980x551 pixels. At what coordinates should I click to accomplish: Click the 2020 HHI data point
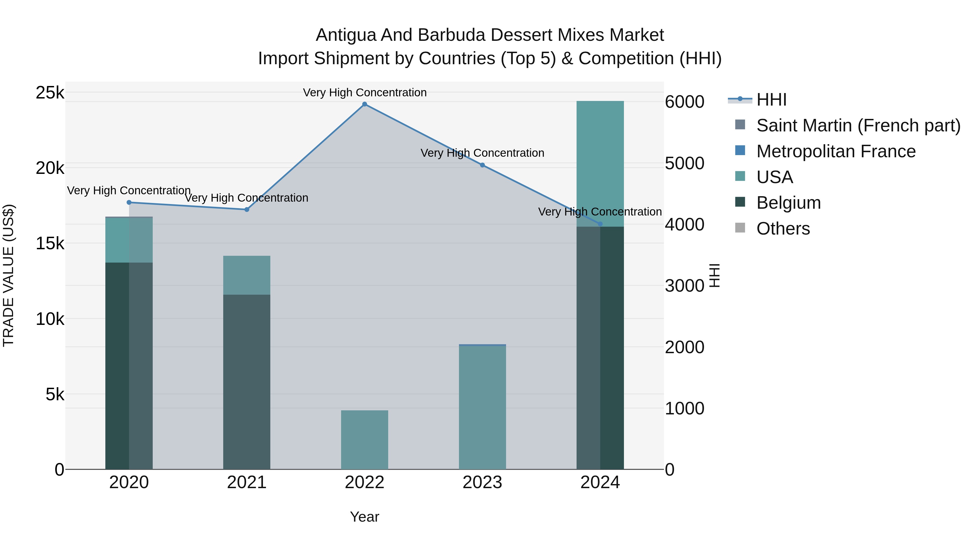click(129, 203)
